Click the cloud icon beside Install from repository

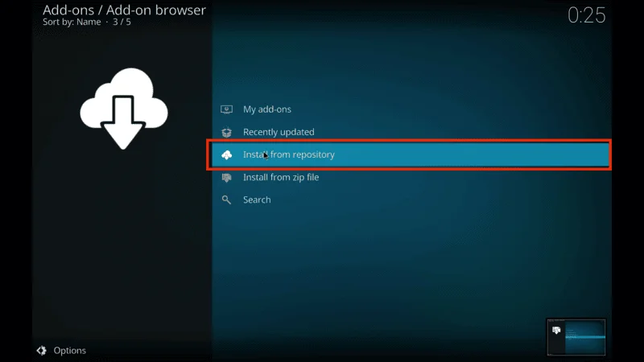click(226, 154)
